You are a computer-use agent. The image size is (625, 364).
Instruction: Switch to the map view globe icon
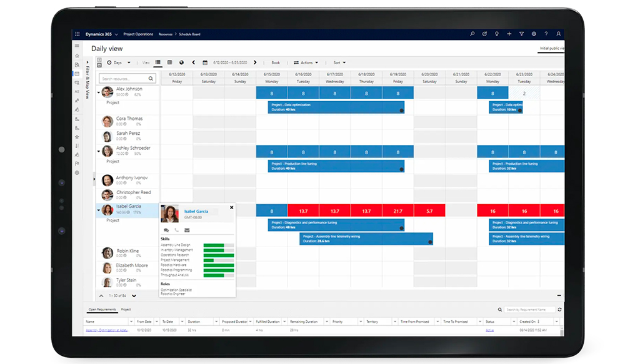181,62
